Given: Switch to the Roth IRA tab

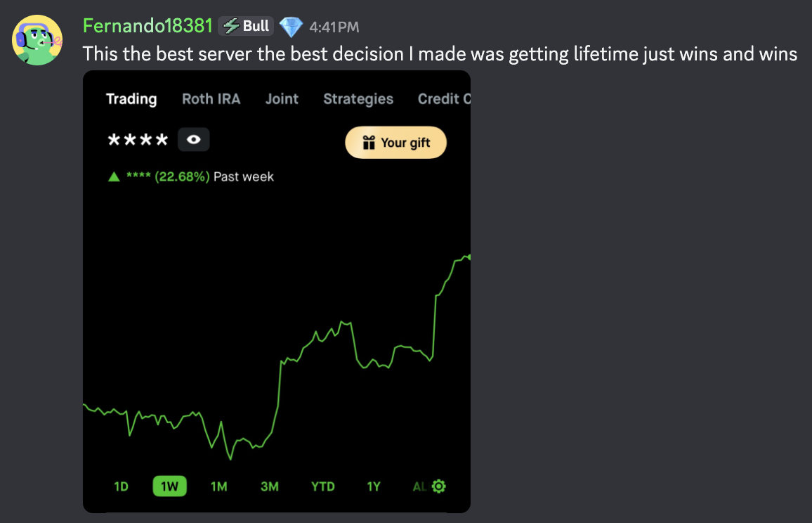Looking at the screenshot, I should pyautogui.click(x=211, y=99).
